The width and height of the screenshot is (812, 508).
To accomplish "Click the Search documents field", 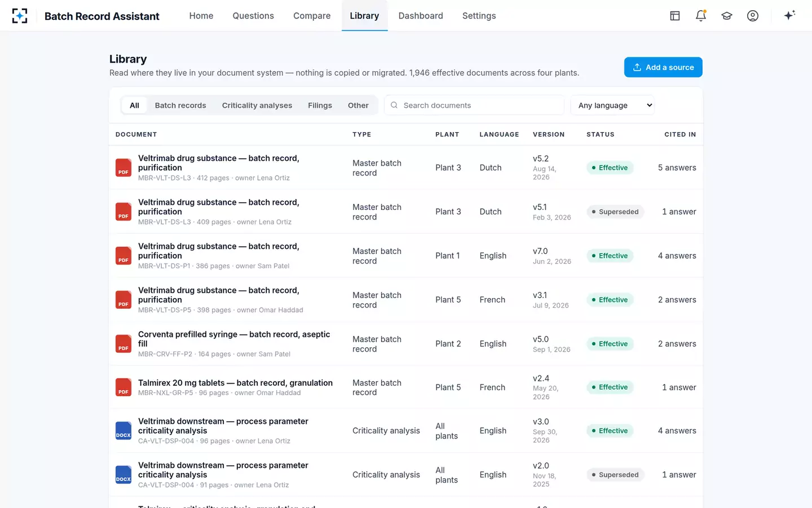I will [x=474, y=105].
